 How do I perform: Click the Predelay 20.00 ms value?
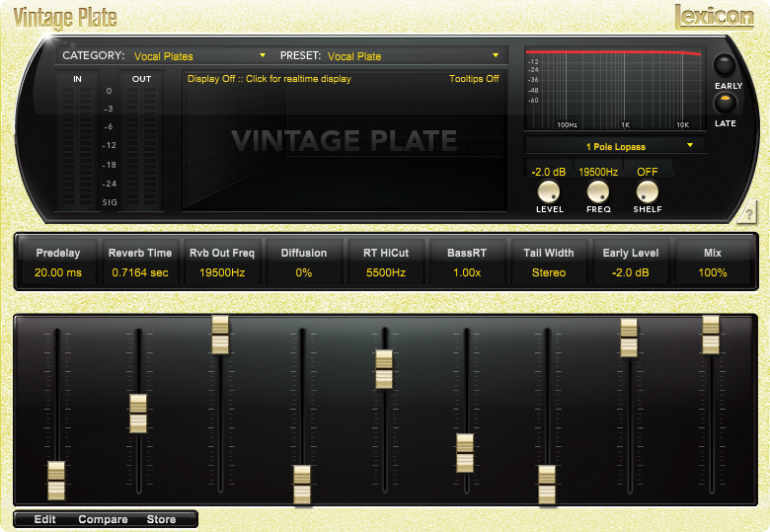58,272
